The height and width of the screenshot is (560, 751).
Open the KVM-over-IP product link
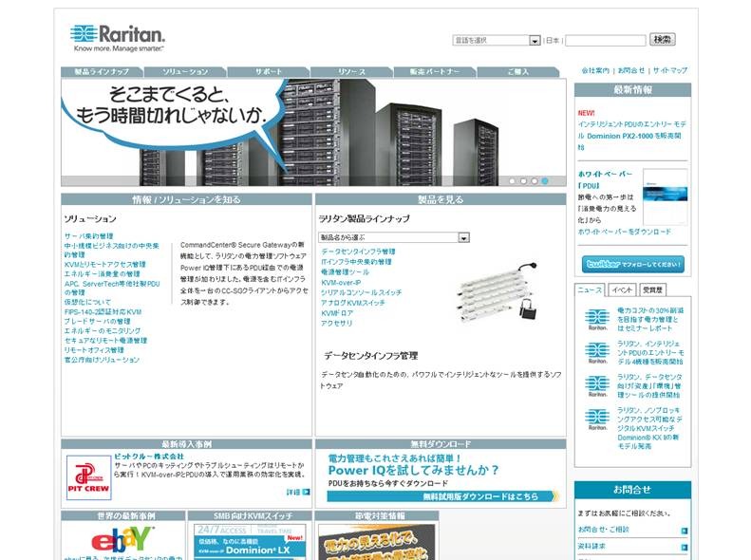pyautogui.click(x=341, y=283)
